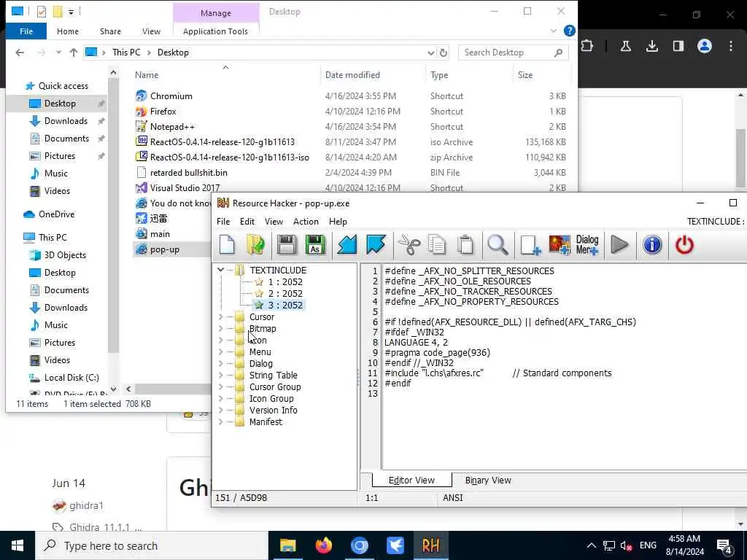
Task: Select the Notepad++ shortcut file
Action: (172, 127)
